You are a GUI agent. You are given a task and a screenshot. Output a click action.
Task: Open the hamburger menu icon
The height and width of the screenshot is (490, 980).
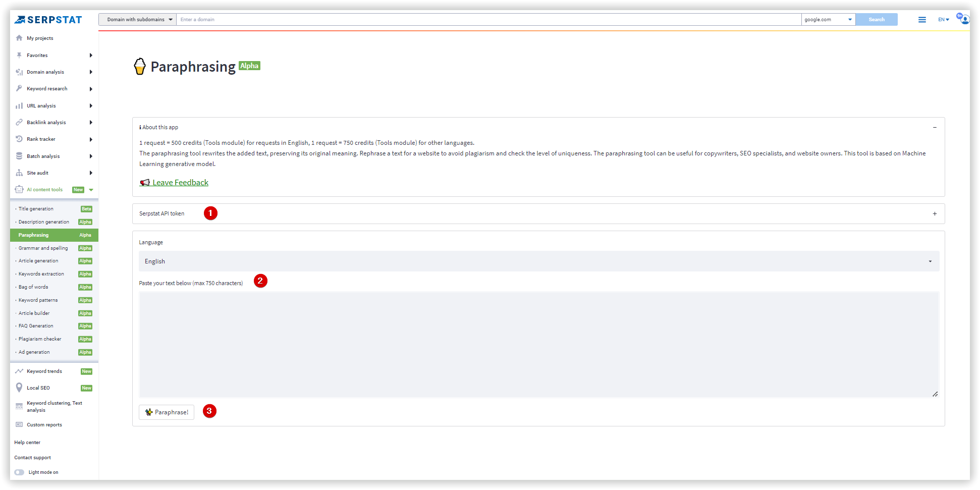[922, 20]
